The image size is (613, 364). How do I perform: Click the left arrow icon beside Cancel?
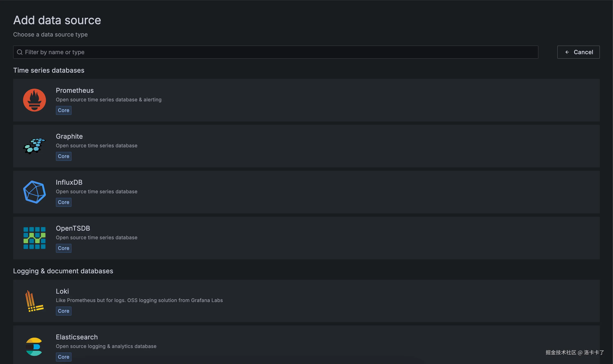click(x=567, y=52)
